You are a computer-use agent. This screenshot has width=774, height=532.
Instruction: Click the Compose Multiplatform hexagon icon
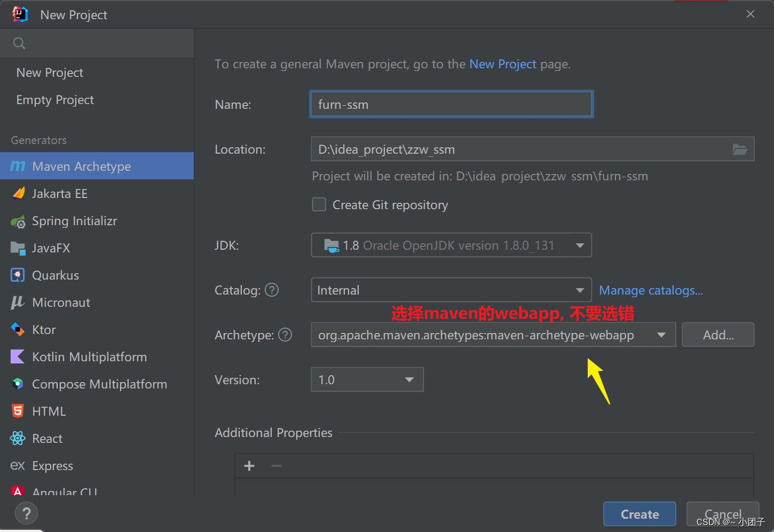18,384
